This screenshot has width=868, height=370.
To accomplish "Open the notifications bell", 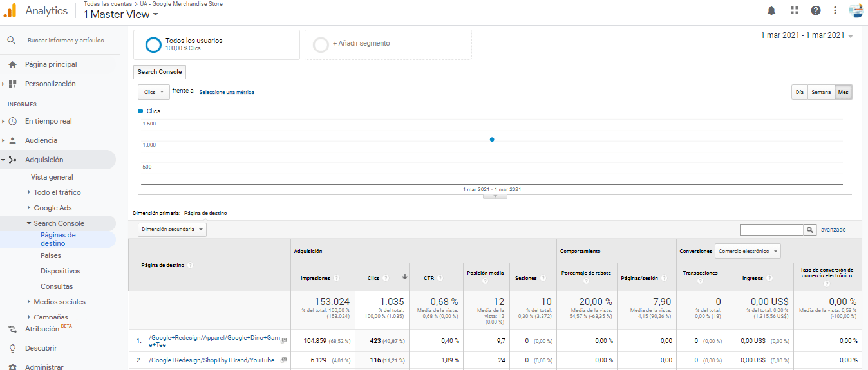I will pyautogui.click(x=771, y=10).
